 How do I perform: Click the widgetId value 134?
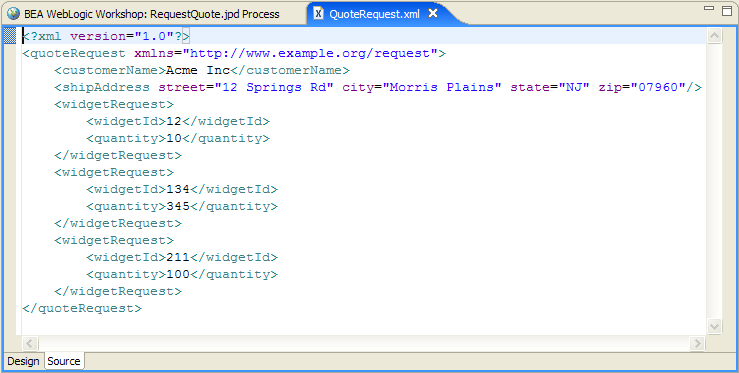(178, 189)
